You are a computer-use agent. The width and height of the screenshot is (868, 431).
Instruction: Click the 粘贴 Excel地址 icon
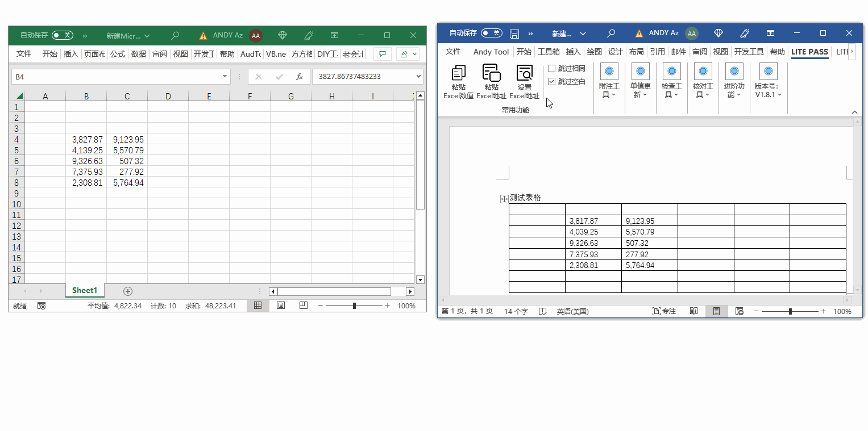(491, 73)
